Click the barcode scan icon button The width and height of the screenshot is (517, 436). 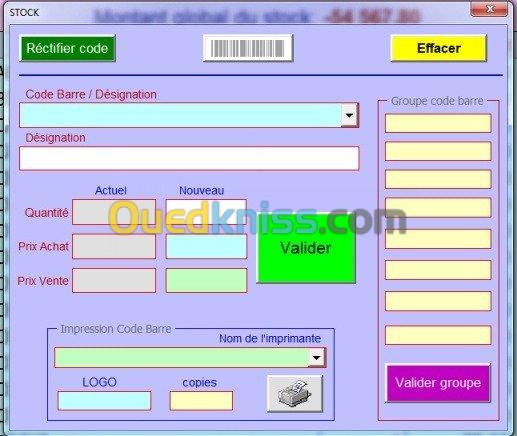pos(248,48)
